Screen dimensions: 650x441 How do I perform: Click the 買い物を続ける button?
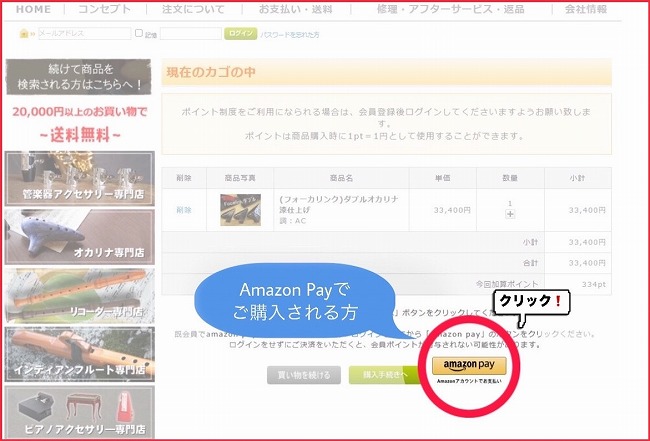point(303,375)
